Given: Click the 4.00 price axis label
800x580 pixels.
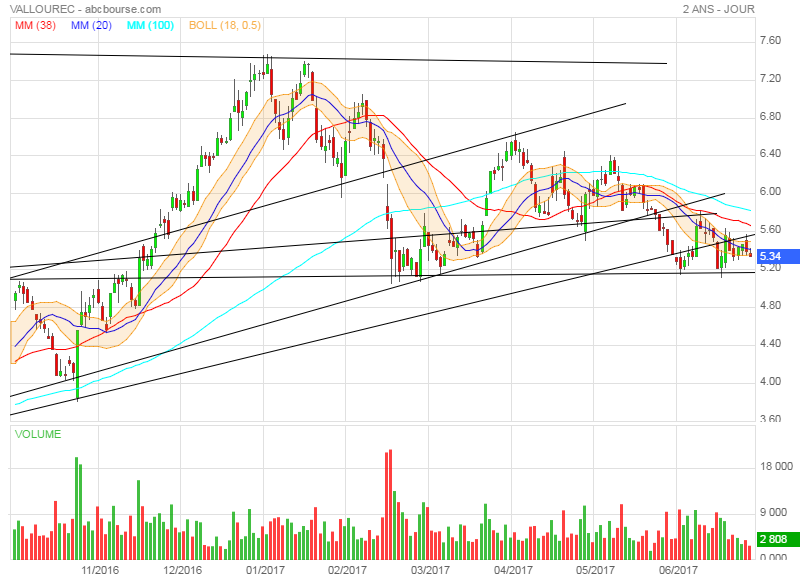Looking at the screenshot, I should coord(770,381).
